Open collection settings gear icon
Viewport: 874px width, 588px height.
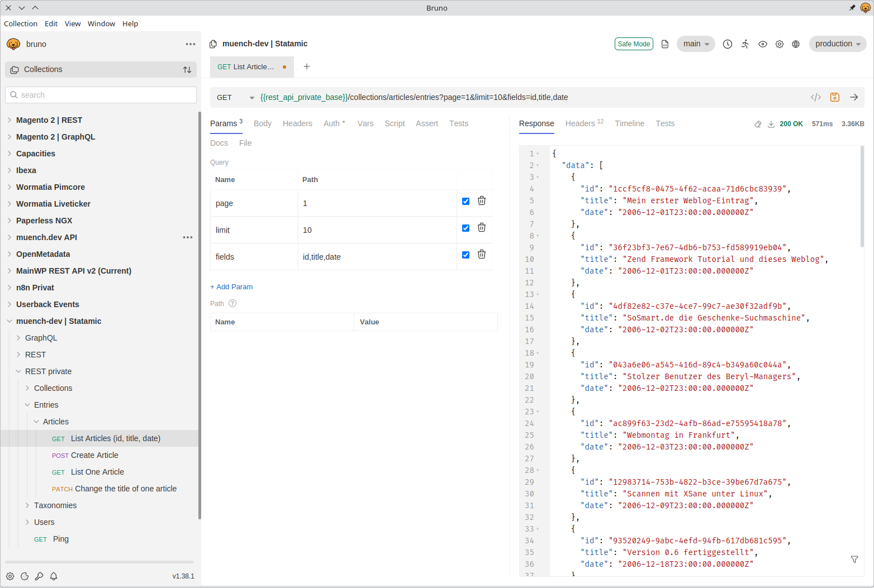(x=780, y=44)
